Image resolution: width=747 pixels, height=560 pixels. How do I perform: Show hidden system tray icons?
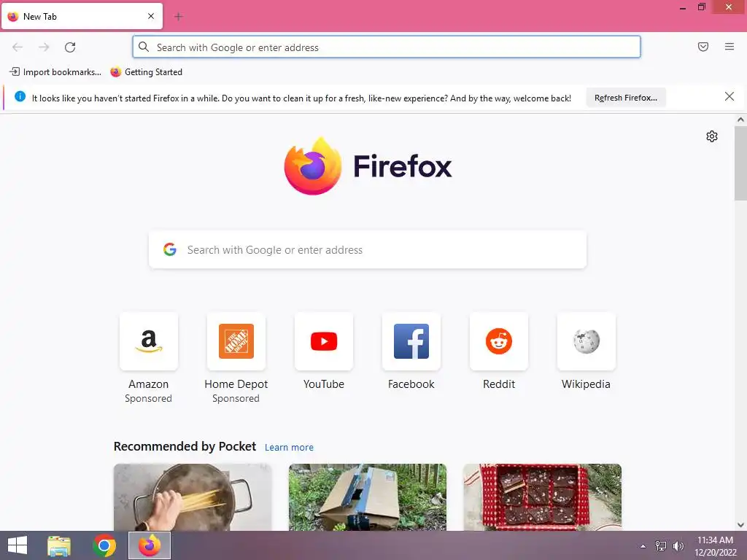coord(643,546)
